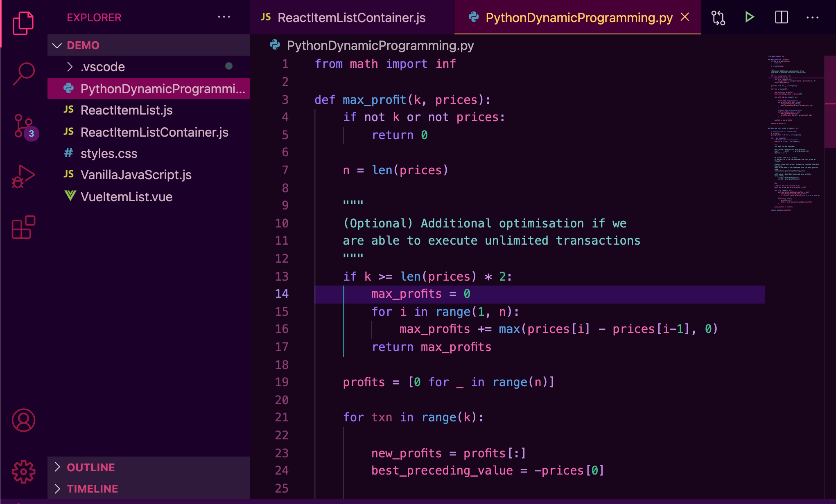Run the Python file with the play button
Image resolution: width=836 pixels, height=504 pixels.
(749, 17)
